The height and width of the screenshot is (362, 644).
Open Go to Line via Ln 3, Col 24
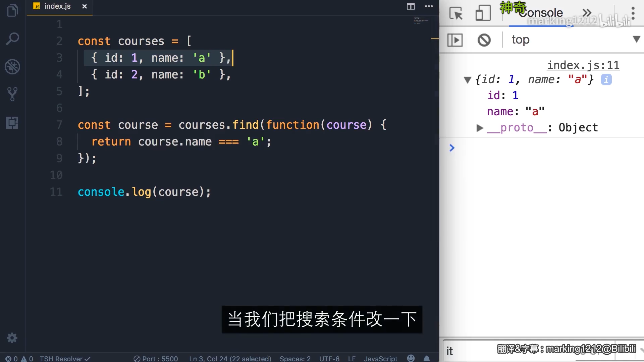tap(230, 358)
